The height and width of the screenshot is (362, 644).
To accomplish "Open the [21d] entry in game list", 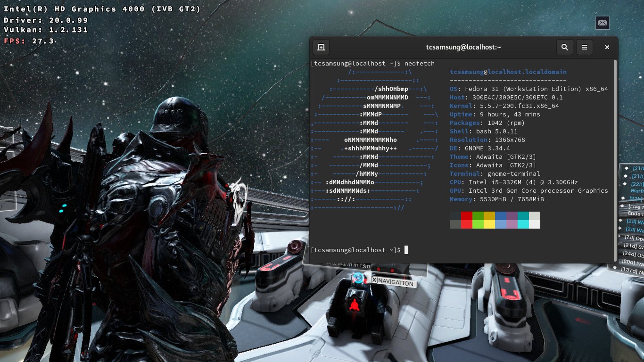I will (633, 246).
